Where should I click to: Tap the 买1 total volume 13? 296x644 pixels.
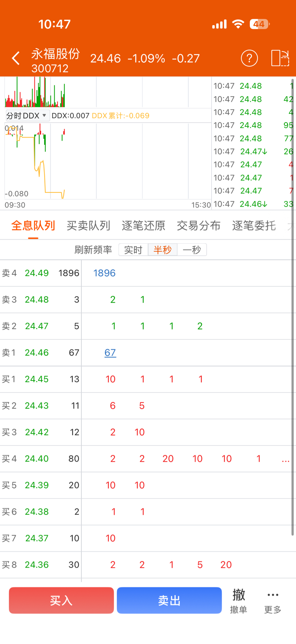tap(74, 379)
